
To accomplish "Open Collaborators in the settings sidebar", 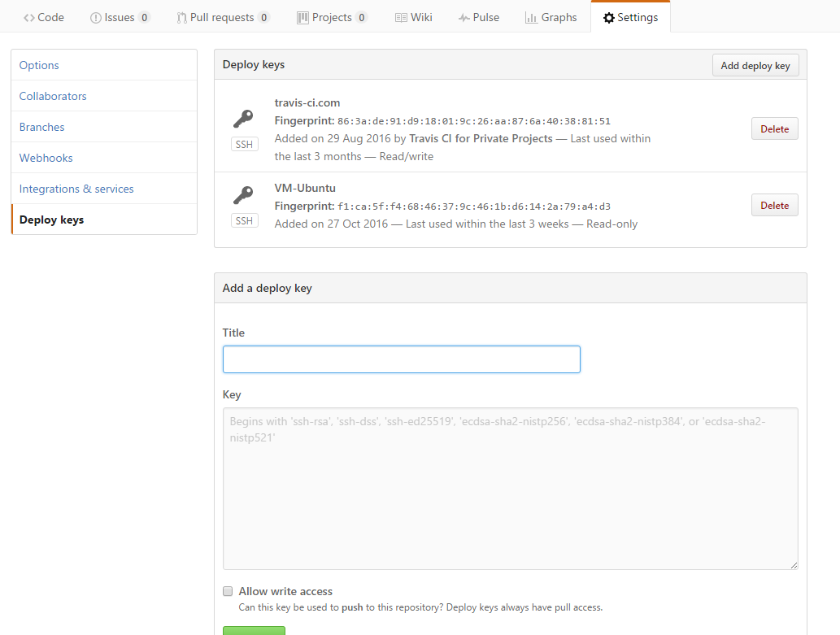I will tap(53, 96).
